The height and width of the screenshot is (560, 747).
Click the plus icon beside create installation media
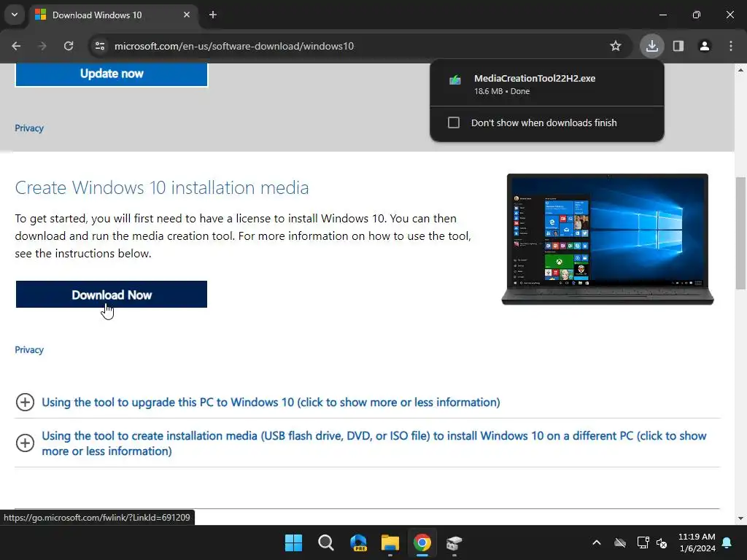point(25,443)
